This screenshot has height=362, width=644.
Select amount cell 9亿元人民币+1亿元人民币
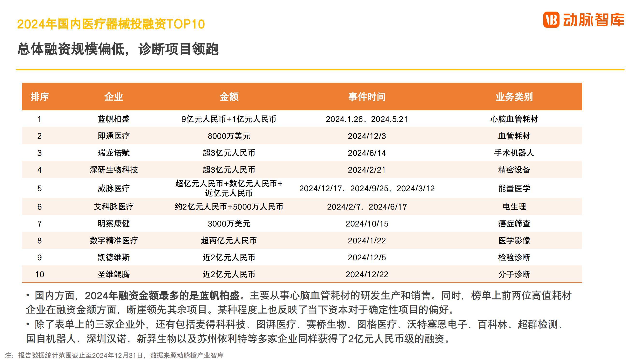tap(229, 119)
